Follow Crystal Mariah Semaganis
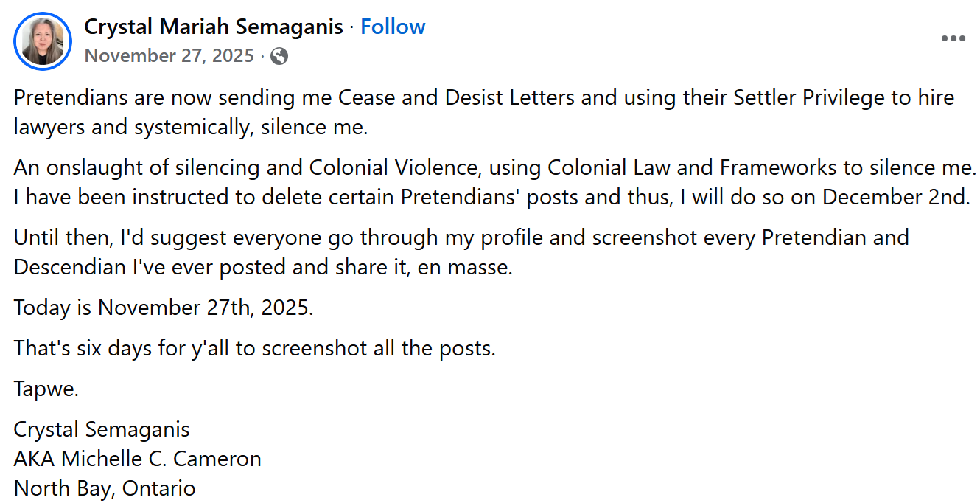The width and height of the screenshot is (980, 503). (x=393, y=26)
